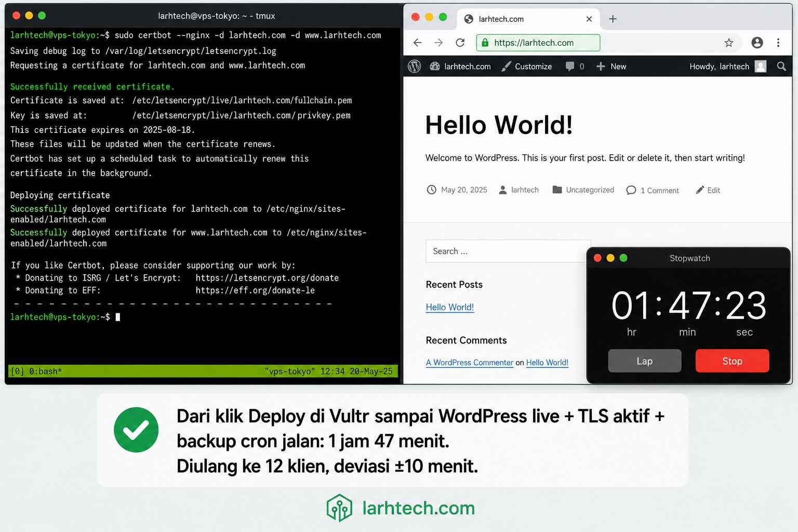Viewport: 798px width, 532px height.
Task: Click the Search ... field
Action: (x=508, y=251)
